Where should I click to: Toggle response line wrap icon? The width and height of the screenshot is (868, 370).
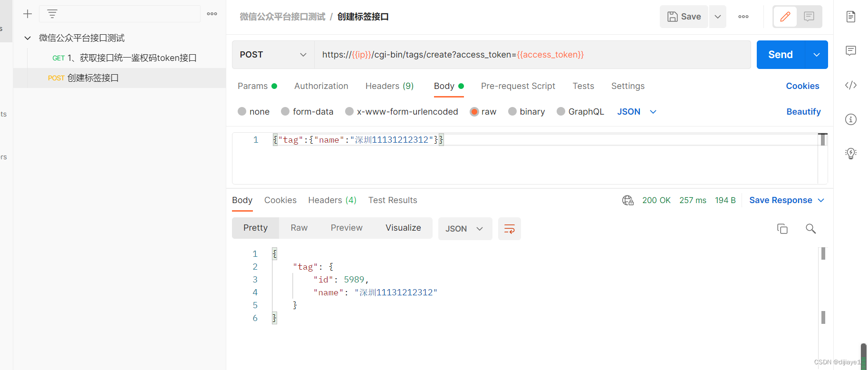pyautogui.click(x=510, y=229)
